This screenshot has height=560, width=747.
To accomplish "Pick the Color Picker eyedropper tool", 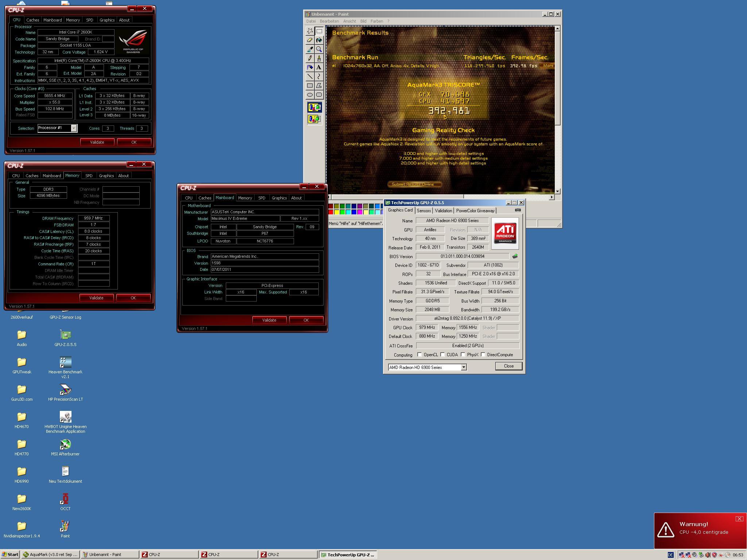I will pyautogui.click(x=310, y=49).
